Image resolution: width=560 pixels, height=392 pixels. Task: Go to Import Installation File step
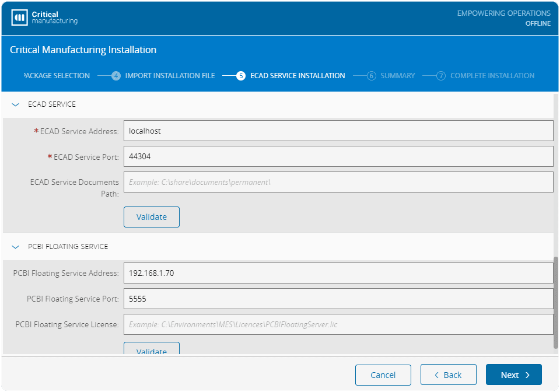pos(170,76)
